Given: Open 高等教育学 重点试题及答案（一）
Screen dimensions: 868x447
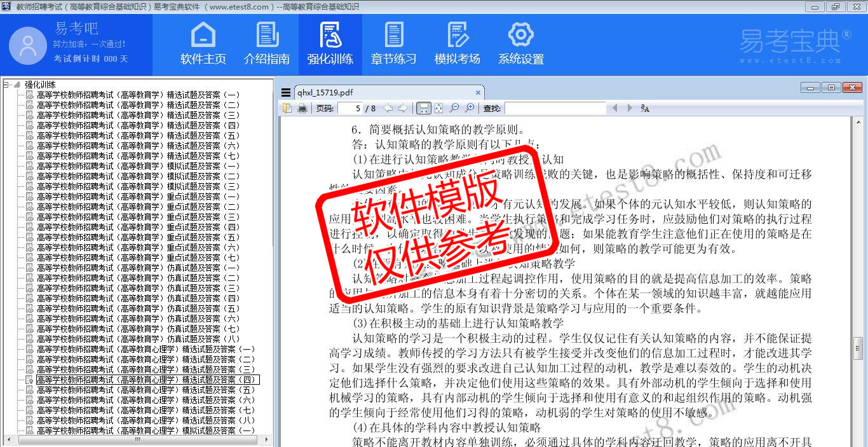Looking at the screenshot, I should pos(139,196).
